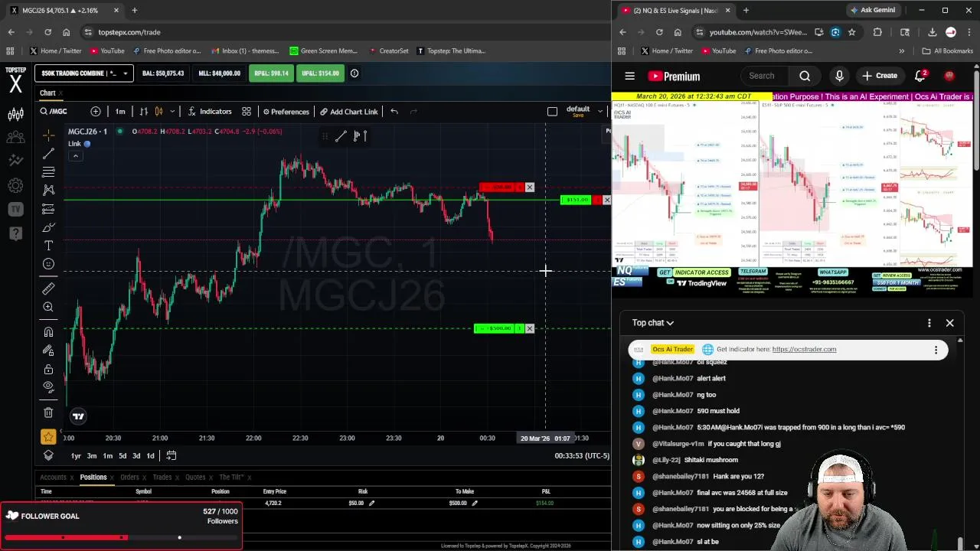The height and width of the screenshot is (551, 980).
Task: Open the Fibonacci retracement tools
Action: (x=48, y=171)
